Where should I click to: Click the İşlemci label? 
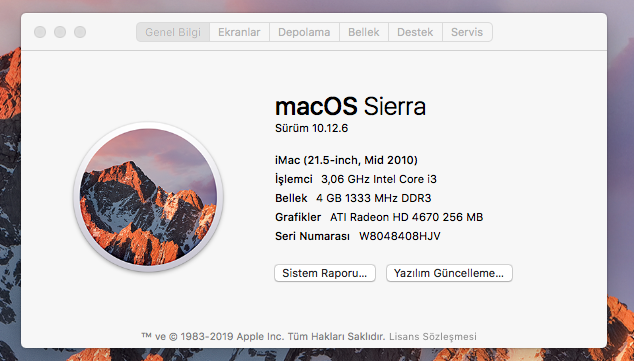(x=294, y=179)
